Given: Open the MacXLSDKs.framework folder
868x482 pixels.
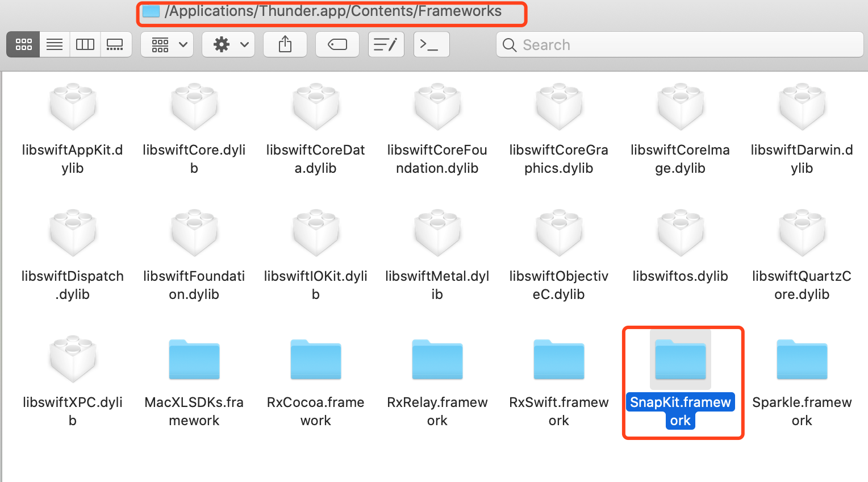Looking at the screenshot, I should pyautogui.click(x=194, y=360).
